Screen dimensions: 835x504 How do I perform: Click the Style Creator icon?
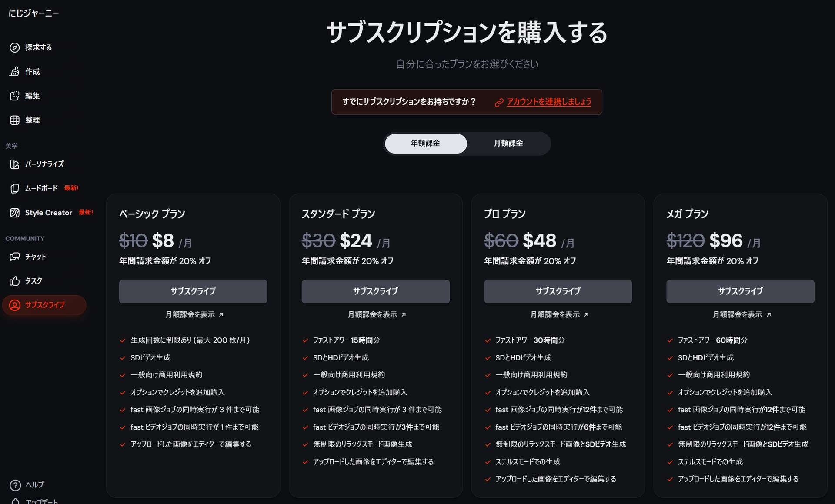click(15, 213)
